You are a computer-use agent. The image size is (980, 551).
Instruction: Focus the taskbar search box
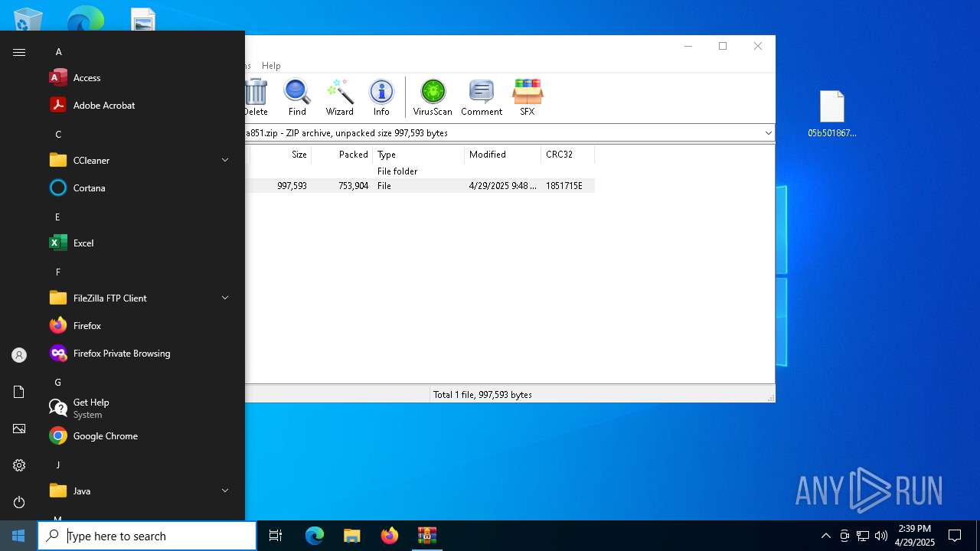[x=147, y=536]
